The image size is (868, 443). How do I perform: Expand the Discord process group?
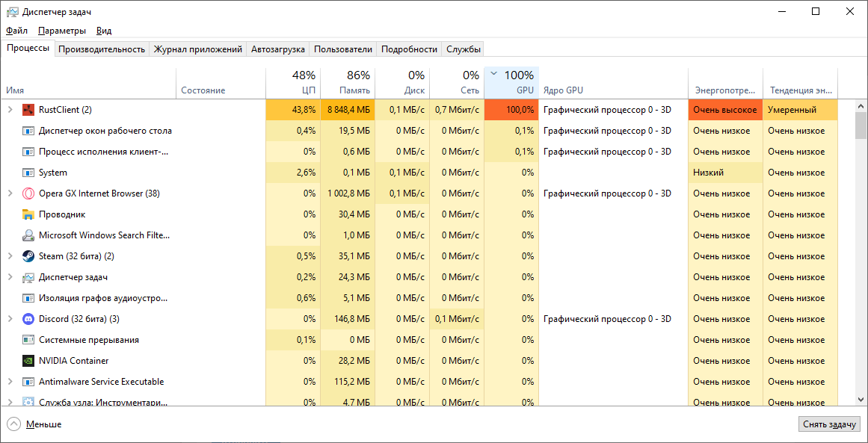(x=10, y=319)
